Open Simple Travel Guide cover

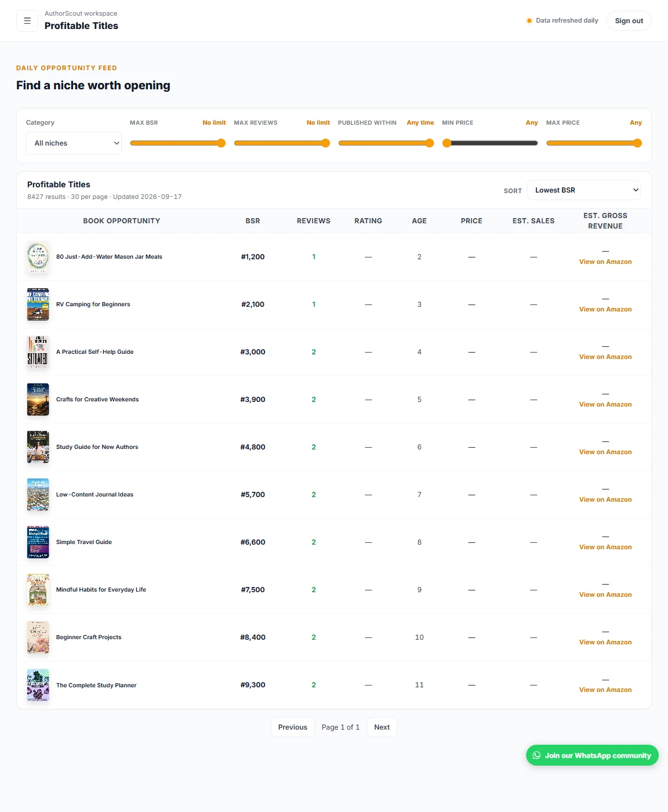point(38,542)
